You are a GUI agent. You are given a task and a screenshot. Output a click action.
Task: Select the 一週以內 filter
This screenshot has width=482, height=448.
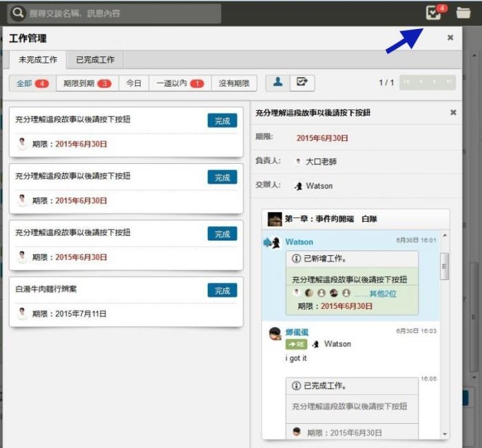coord(180,83)
